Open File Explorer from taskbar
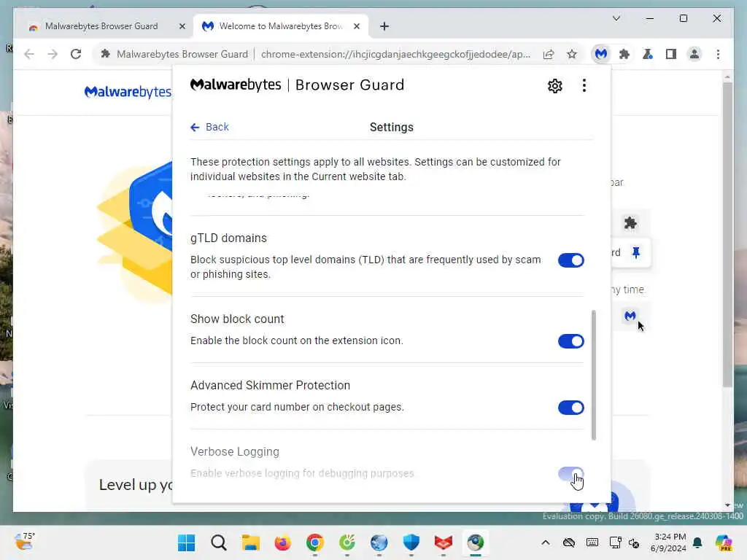The image size is (747, 560). tap(251, 542)
